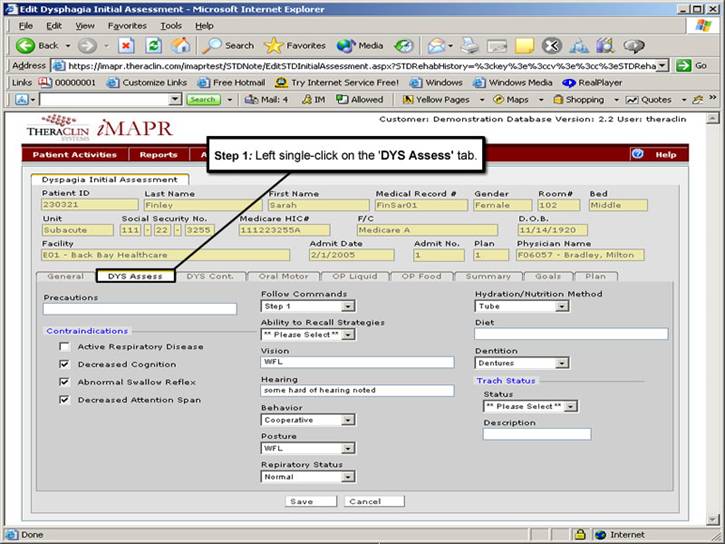
Task: Switch to the DYS Cont. tab
Action: [x=210, y=276]
